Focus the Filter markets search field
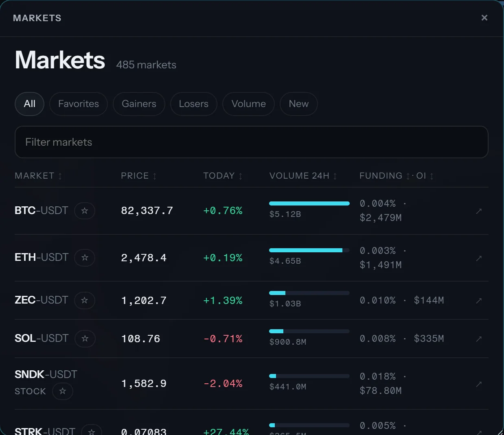Viewport: 504px width, 435px height. [x=252, y=142]
